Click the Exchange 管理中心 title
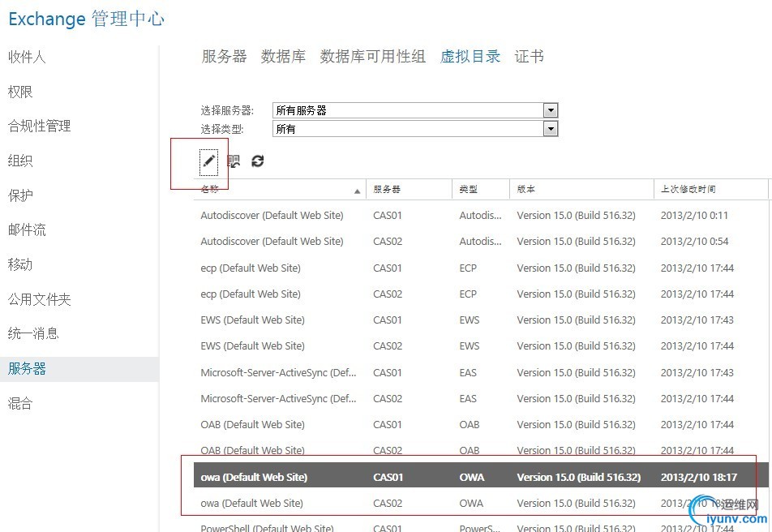The image size is (772, 532). (86, 19)
